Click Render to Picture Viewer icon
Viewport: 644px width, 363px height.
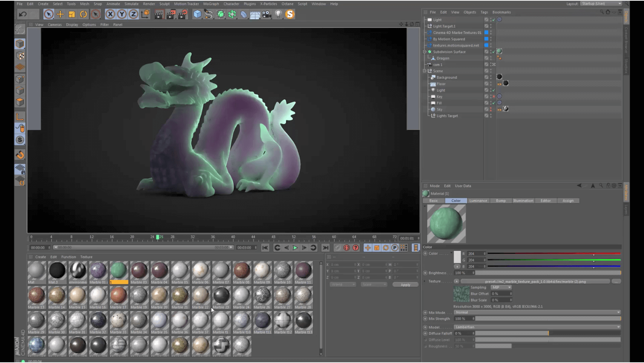click(x=171, y=14)
